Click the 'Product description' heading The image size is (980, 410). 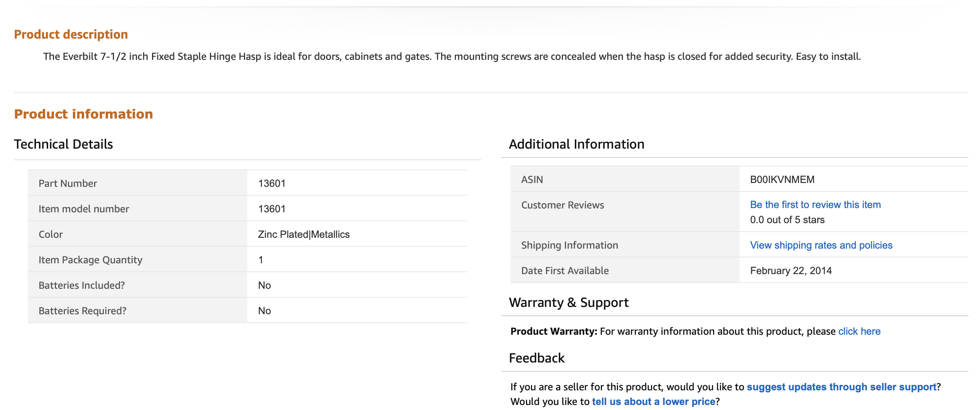(x=71, y=34)
